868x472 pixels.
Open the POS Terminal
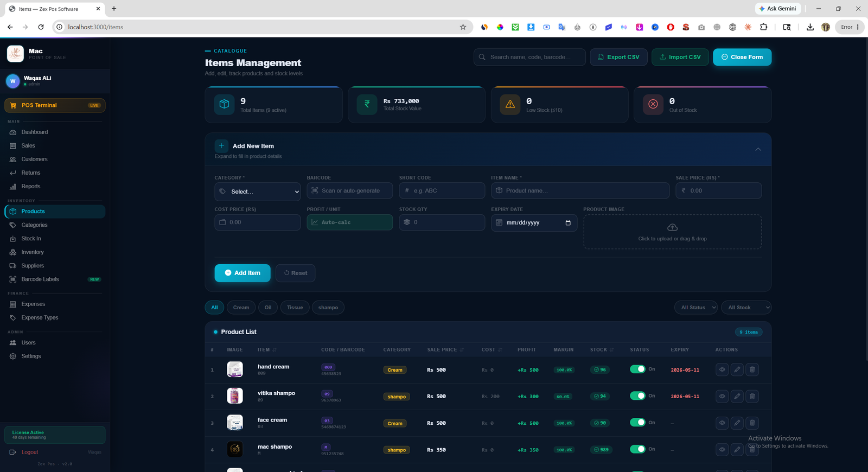pyautogui.click(x=55, y=105)
